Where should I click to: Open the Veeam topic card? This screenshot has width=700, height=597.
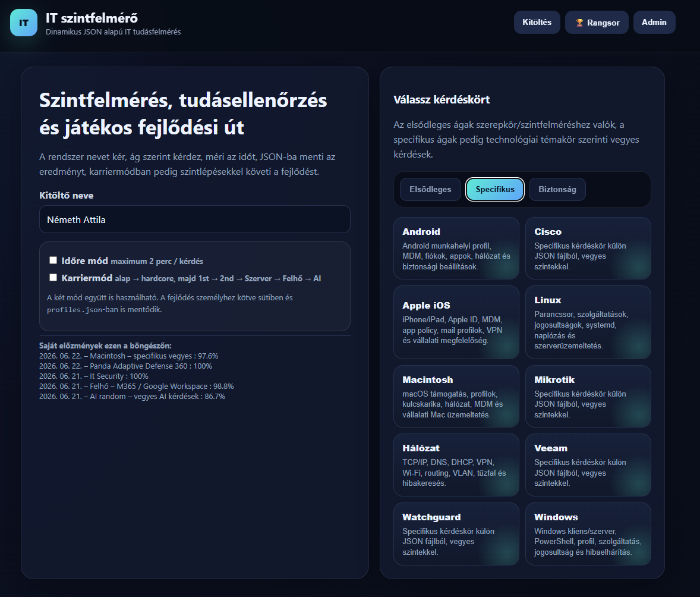[x=588, y=465]
